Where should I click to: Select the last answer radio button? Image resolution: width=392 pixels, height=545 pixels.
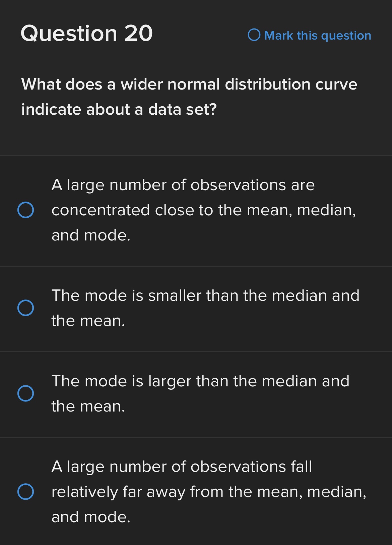26,491
